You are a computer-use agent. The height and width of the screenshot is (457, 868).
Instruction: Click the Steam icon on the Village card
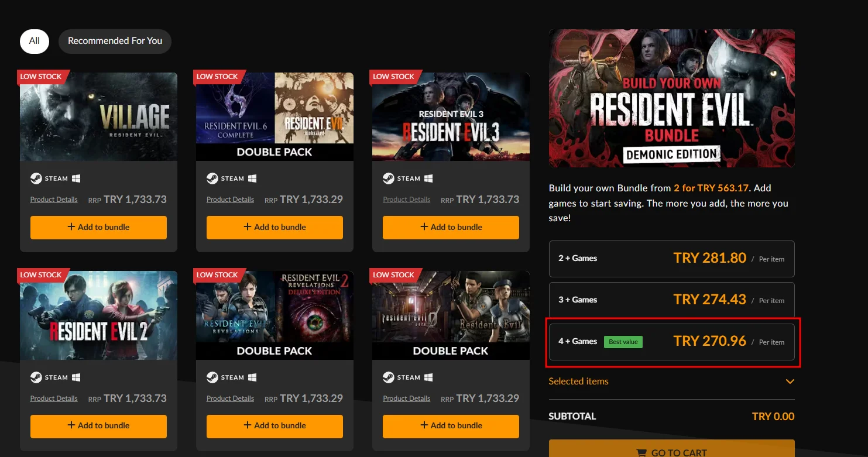coord(36,178)
